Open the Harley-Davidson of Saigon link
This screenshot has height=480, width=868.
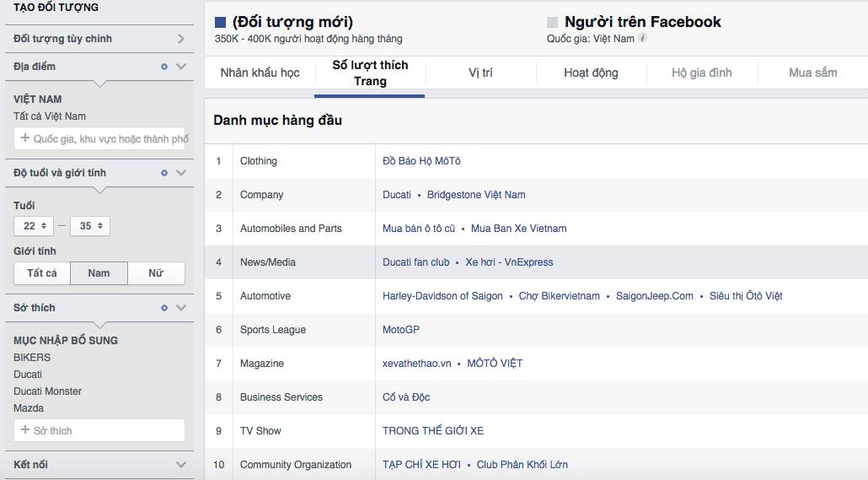click(x=442, y=296)
